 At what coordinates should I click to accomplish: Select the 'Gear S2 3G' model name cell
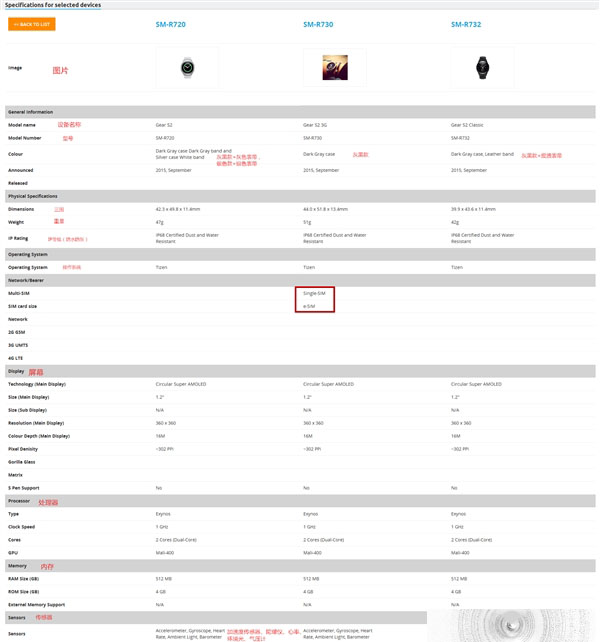[x=315, y=125]
